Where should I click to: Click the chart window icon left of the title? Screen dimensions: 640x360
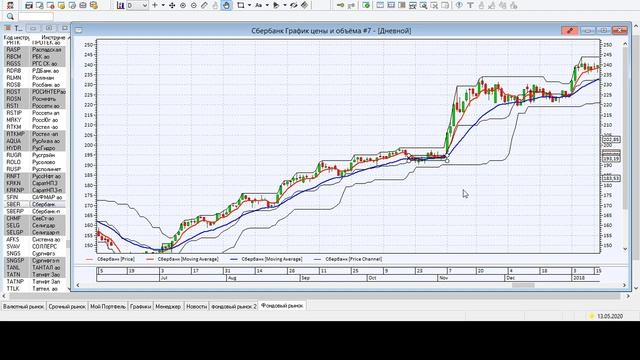[79, 30]
